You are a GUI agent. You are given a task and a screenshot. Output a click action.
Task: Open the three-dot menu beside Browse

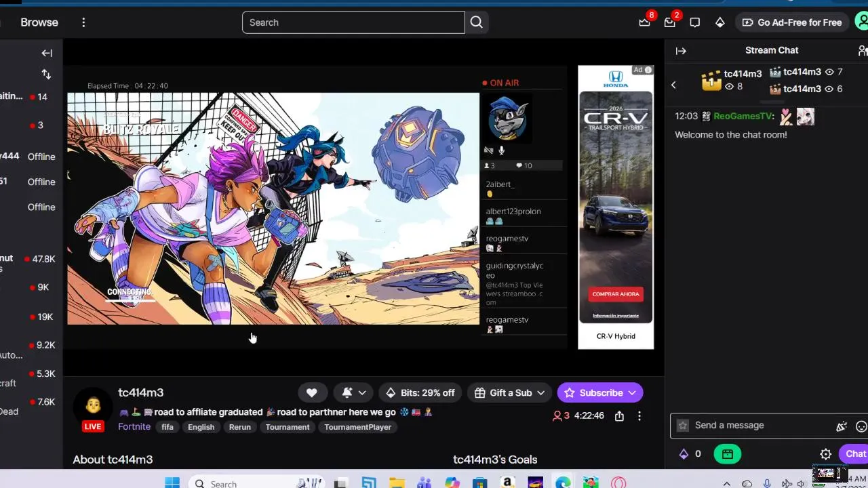83,22
